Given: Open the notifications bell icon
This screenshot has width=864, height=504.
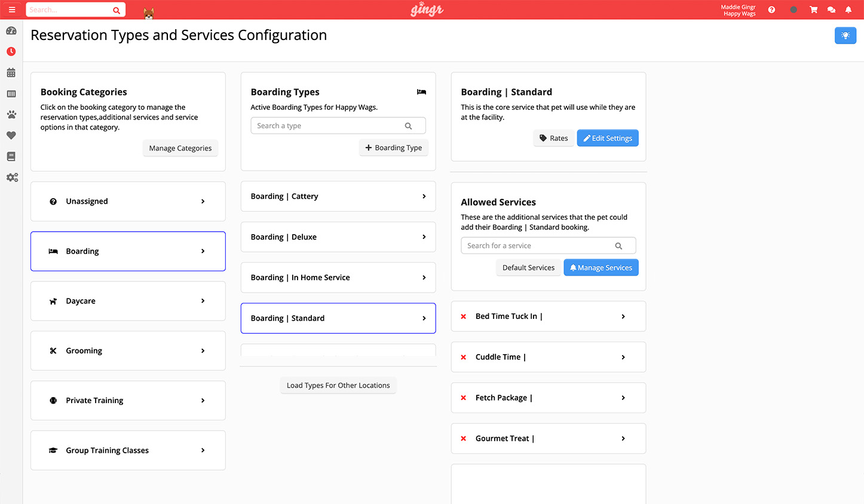Looking at the screenshot, I should 848,10.
